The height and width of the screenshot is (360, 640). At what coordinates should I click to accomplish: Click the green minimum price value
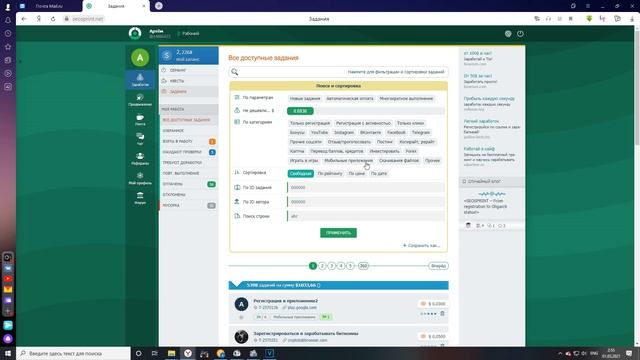300,111
